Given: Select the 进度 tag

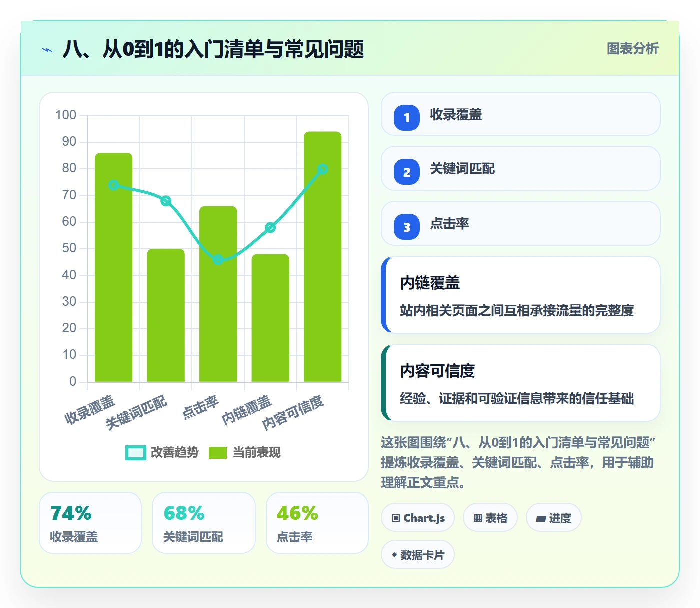Looking at the screenshot, I should click(x=554, y=518).
